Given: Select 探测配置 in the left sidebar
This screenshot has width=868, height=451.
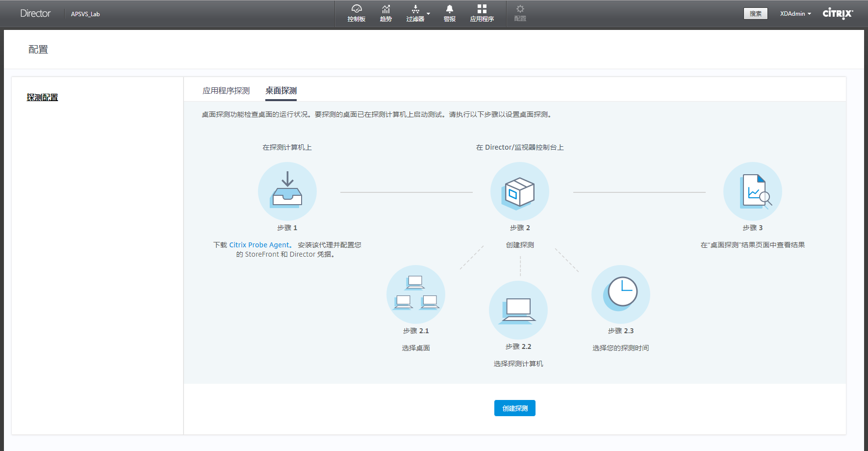Looking at the screenshot, I should click(42, 98).
